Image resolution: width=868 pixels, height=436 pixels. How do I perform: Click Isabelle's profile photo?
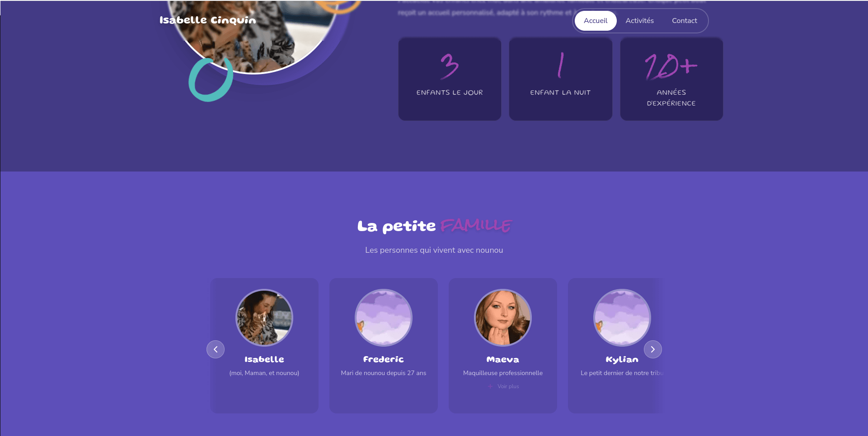tap(264, 318)
